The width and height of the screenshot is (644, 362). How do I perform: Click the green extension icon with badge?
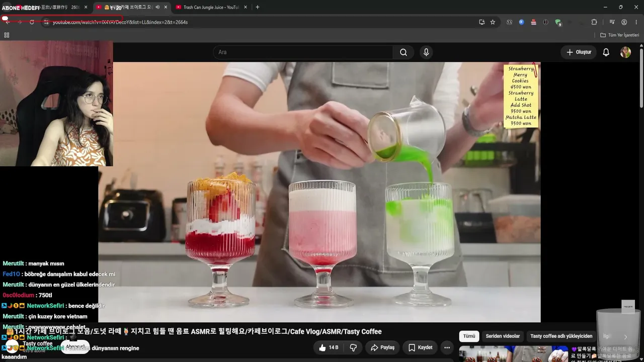coord(558,22)
